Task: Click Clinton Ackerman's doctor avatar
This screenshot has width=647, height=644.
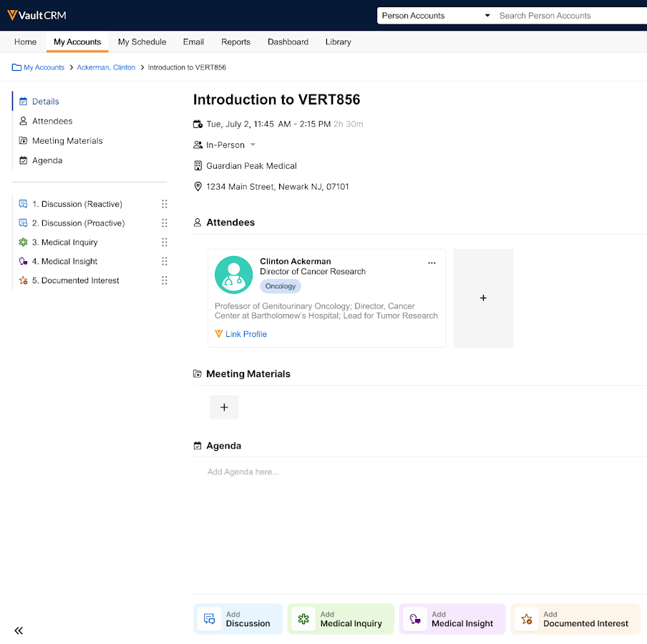Action: click(x=233, y=275)
